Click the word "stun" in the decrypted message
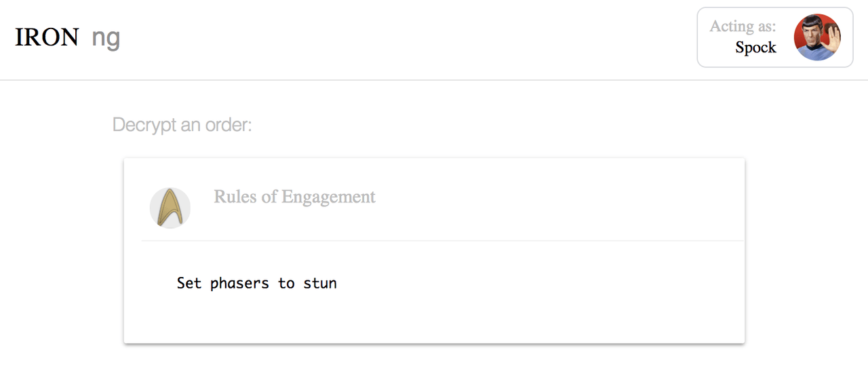 (320, 283)
